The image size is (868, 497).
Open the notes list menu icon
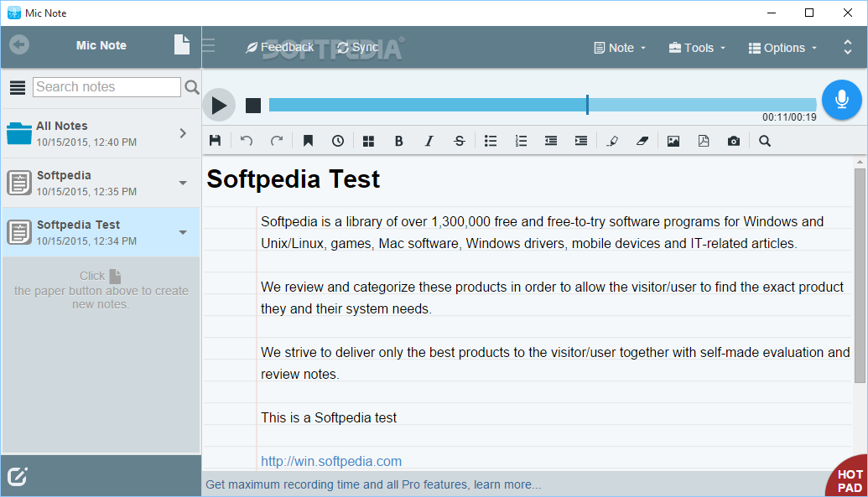(18, 87)
